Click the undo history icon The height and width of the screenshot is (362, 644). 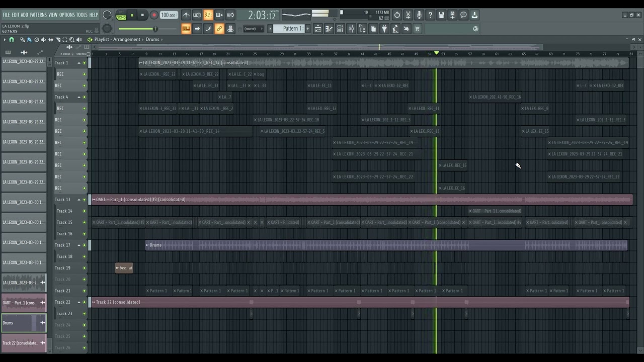[x=397, y=15]
